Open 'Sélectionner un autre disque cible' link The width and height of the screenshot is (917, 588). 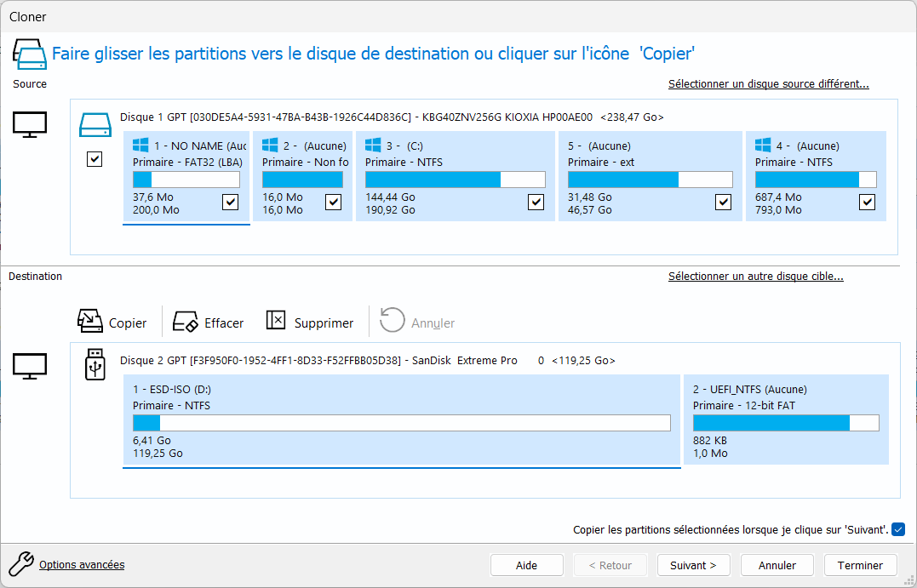click(755, 277)
